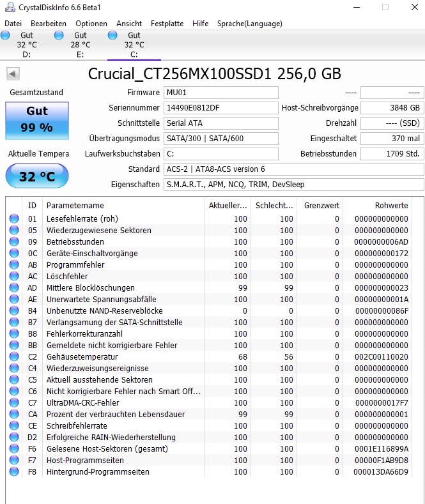The height and width of the screenshot is (504, 425).
Task: Click the Firmware field MU01
Action: [221, 93]
